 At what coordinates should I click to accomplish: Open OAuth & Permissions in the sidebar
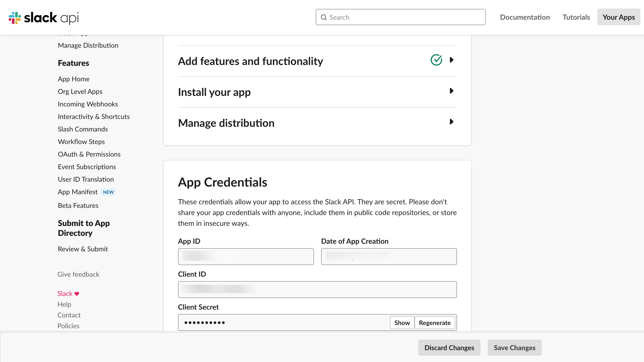click(x=89, y=154)
